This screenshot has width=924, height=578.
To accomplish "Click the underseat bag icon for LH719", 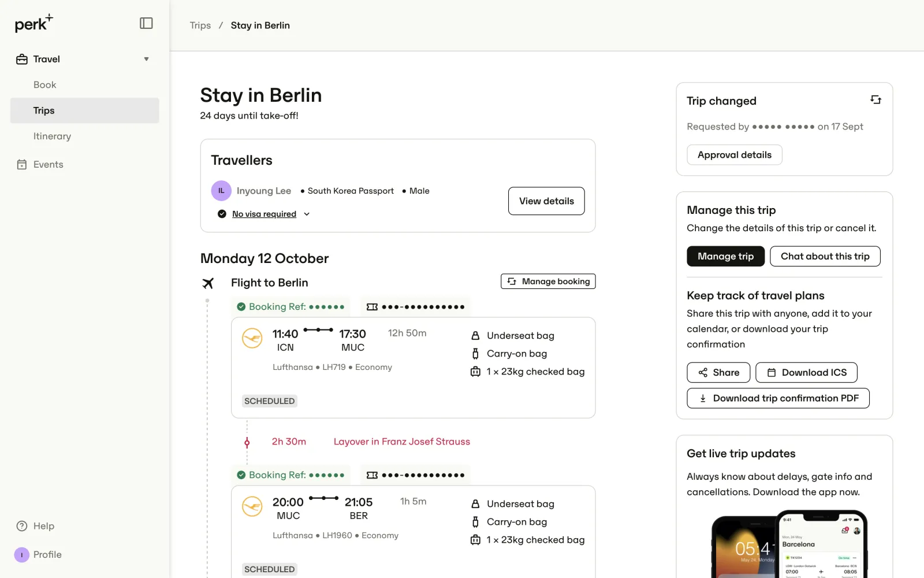I will point(475,336).
